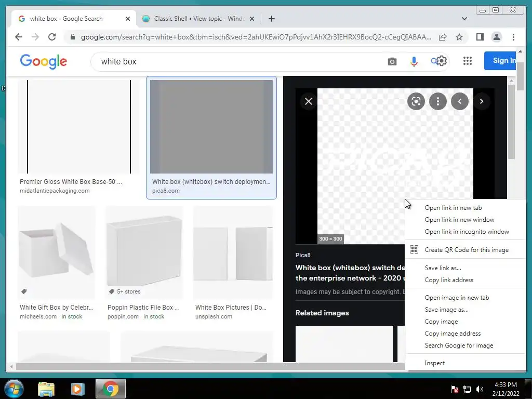
Task: Go back to the previous page
Action: (19, 37)
